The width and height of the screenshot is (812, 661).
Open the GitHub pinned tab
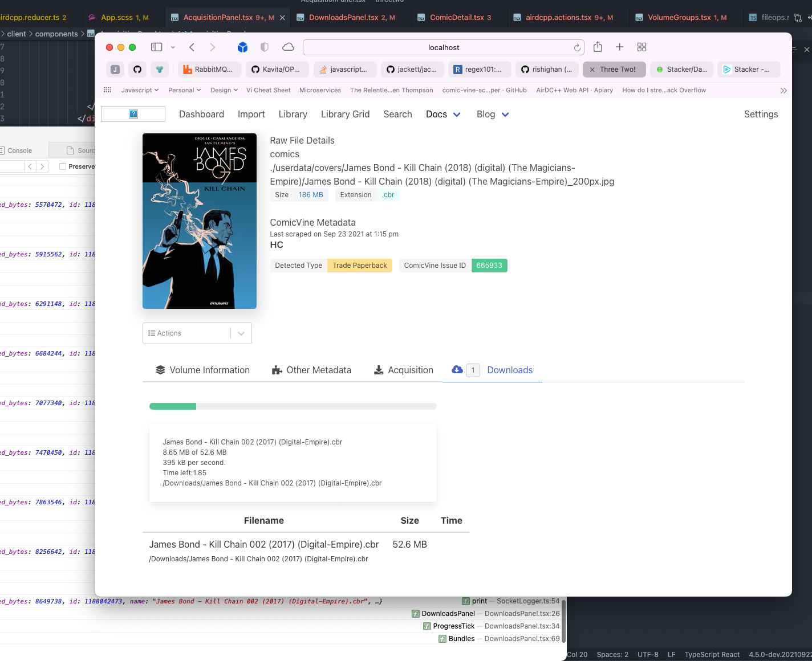[x=137, y=70]
